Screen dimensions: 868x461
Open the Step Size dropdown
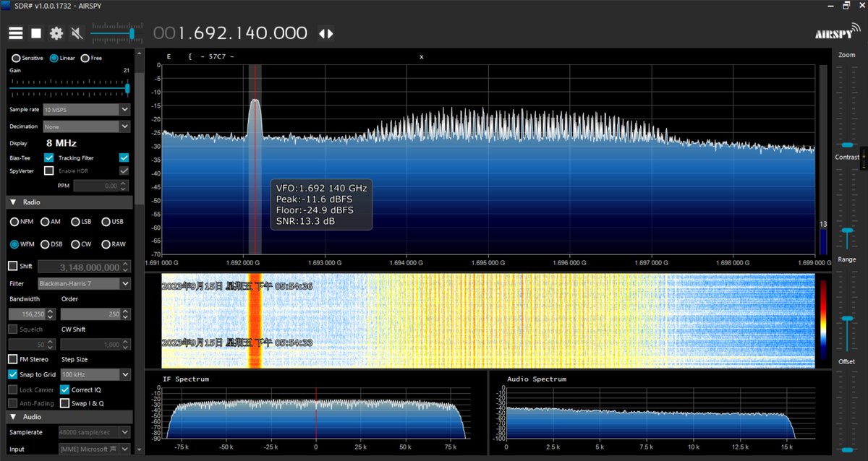pos(95,374)
